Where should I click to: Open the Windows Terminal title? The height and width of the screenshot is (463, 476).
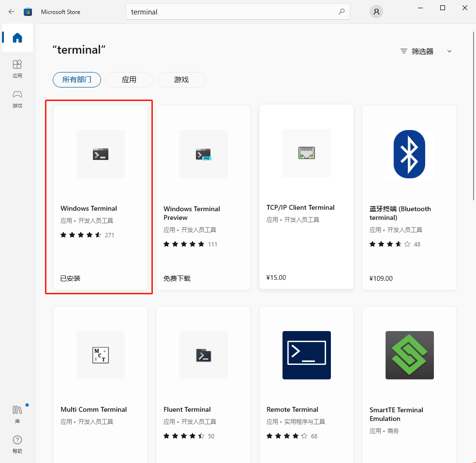point(89,208)
